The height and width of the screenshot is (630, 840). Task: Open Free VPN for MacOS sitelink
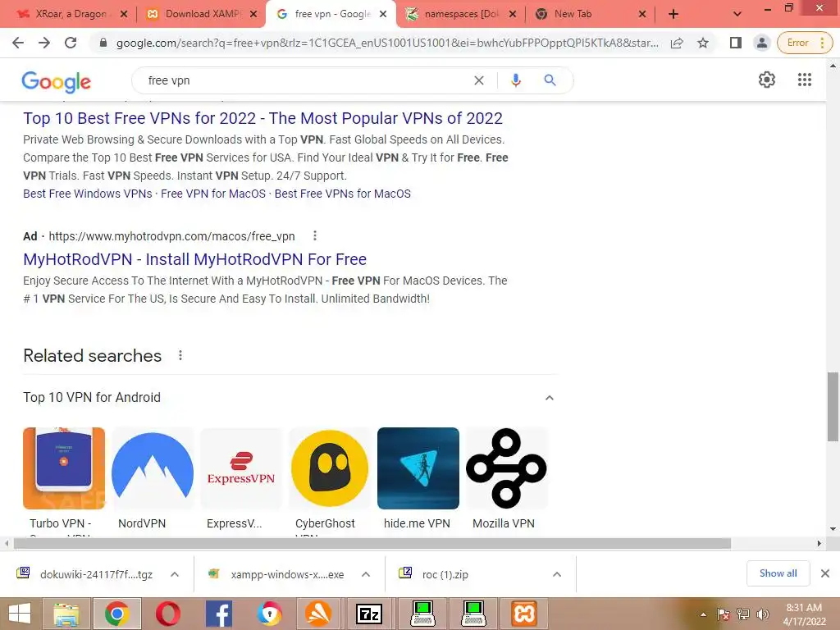pos(213,194)
